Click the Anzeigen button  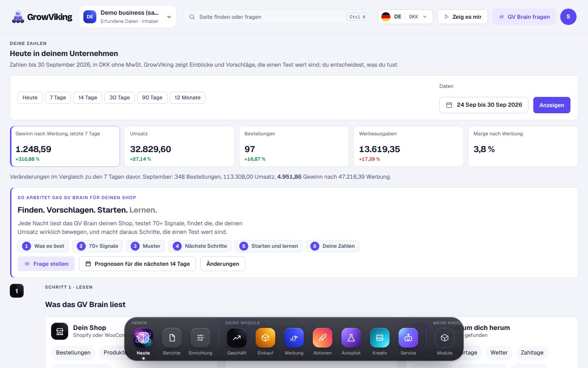[552, 105]
